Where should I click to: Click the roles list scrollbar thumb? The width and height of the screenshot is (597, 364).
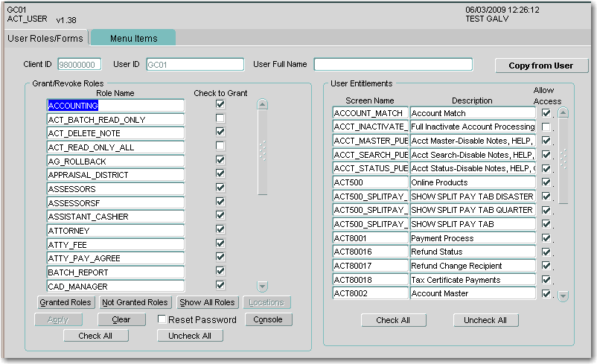(262, 152)
